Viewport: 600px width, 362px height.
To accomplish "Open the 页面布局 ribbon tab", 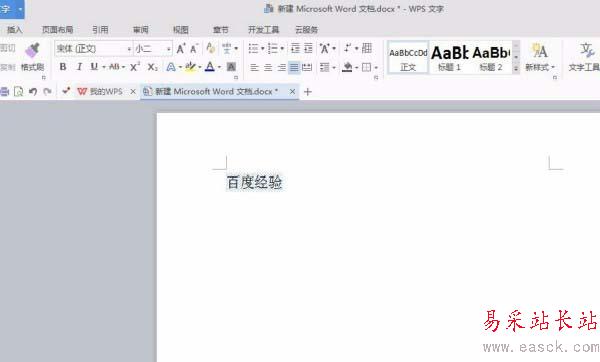I will (x=57, y=29).
